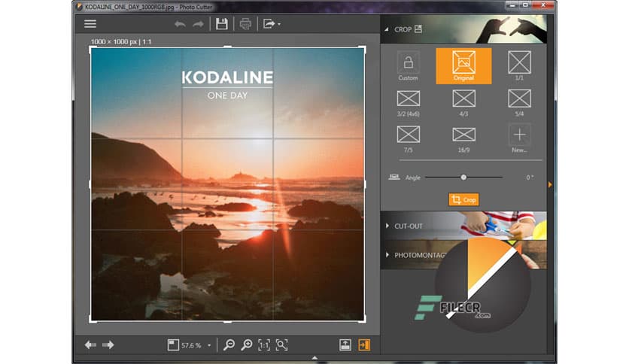Click the export/share icon
This screenshot has height=364, width=629.
pyautogui.click(x=269, y=24)
